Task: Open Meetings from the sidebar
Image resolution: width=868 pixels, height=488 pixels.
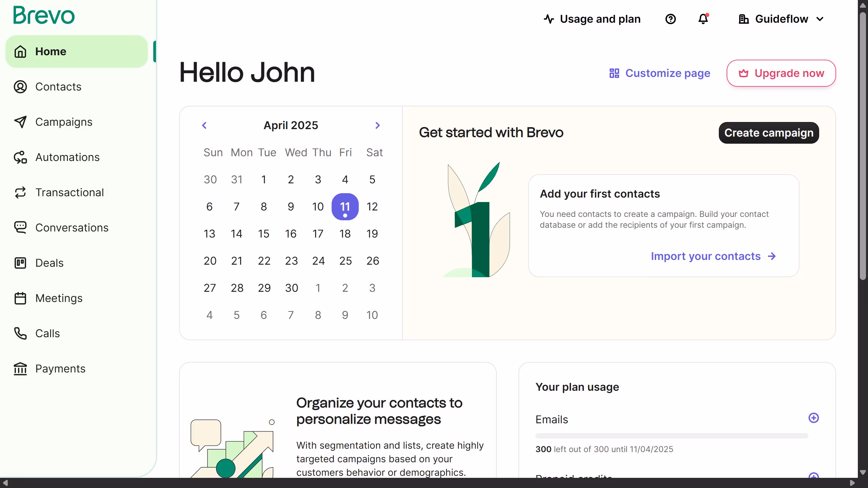Action: pyautogui.click(x=59, y=298)
